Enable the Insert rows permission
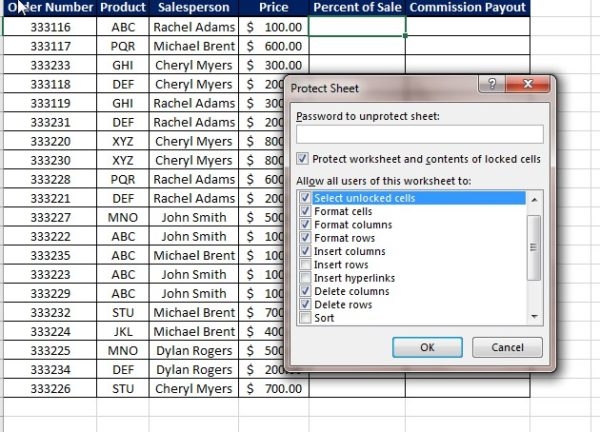The height and width of the screenshot is (432, 600). tap(305, 264)
